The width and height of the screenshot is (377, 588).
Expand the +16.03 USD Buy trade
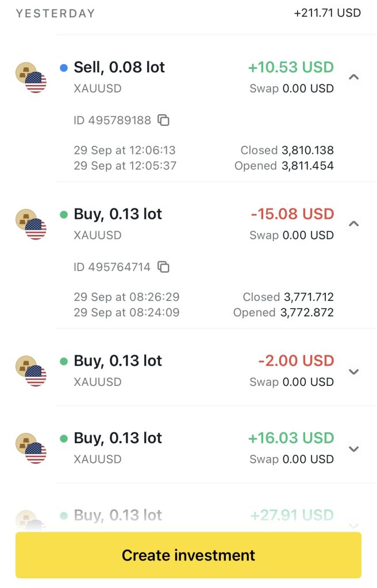(x=354, y=448)
